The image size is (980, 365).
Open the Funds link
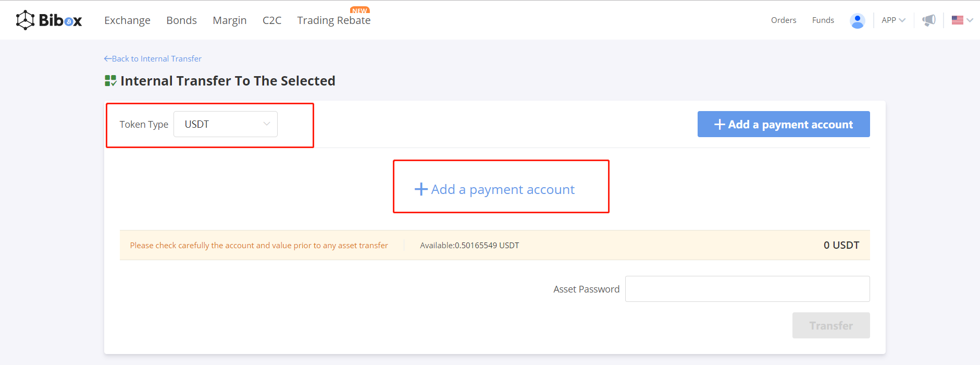tap(823, 20)
